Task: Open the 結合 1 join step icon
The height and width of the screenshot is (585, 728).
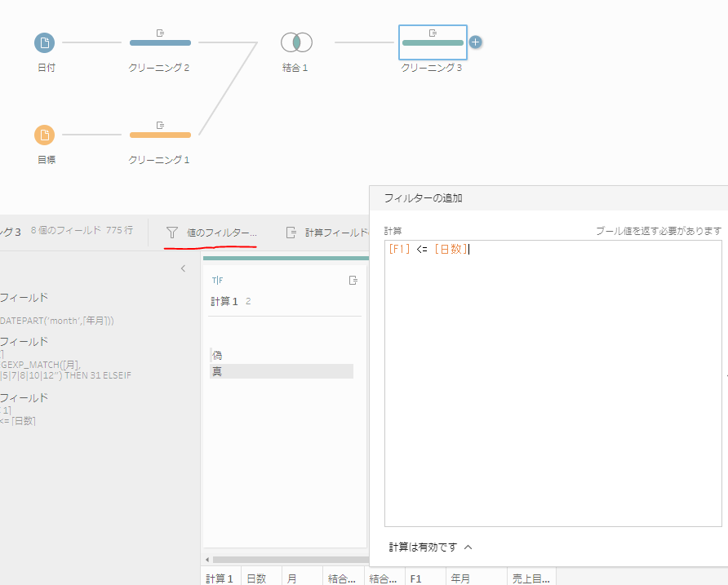Action: point(296,42)
